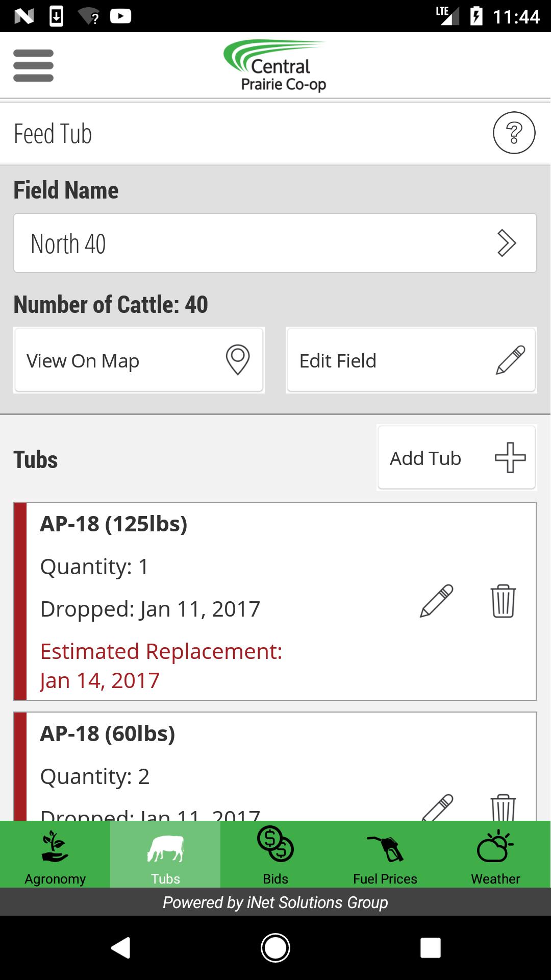Expand the North 40 field selector
The width and height of the screenshot is (551, 980).
(275, 243)
